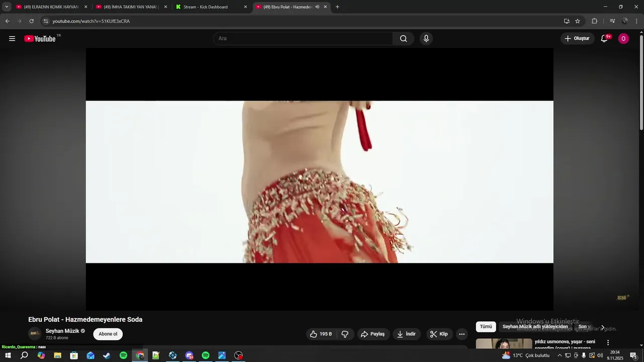Open the YouTube hamburger guide menu
Screen dimensions: 644x362
coord(12,39)
